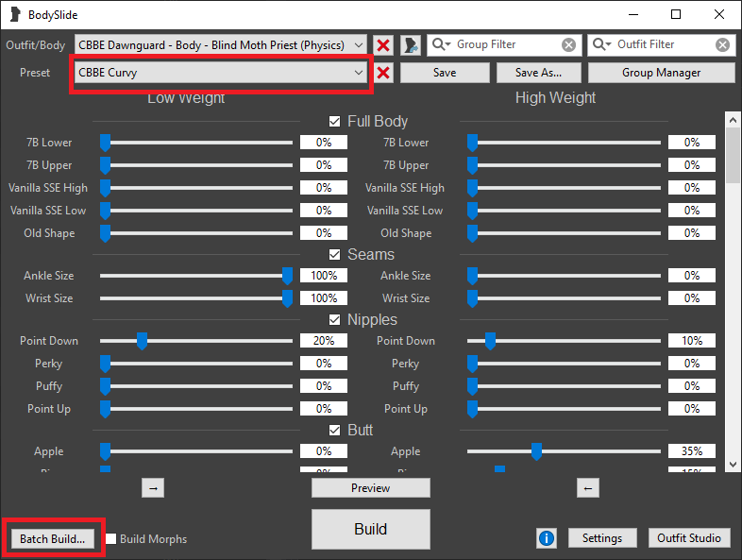Click high weight Point Up slider
Viewport: 742px width, 560px height.
tap(564, 409)
